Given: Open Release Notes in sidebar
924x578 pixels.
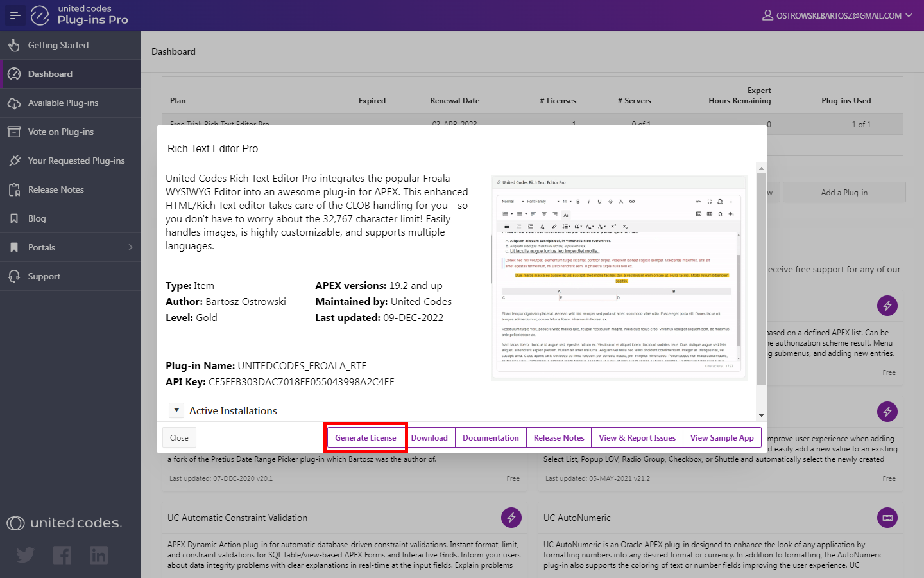Looking at the screenshot, I should pos(71,189).
